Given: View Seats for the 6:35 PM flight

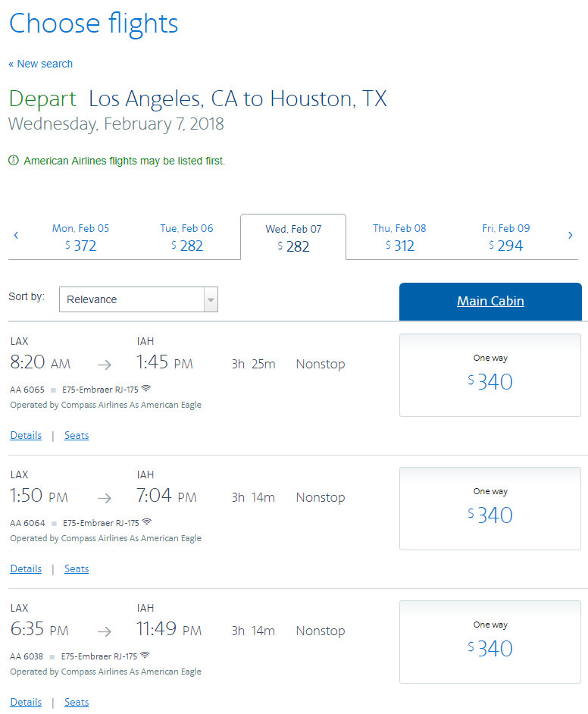Looking at the screenshot, I should point(77,702).
